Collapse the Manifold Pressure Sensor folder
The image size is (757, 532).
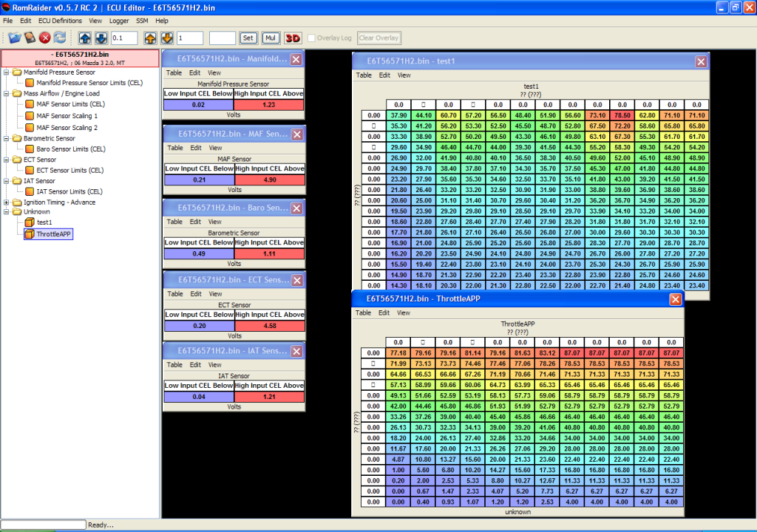(x=7, y=72)
